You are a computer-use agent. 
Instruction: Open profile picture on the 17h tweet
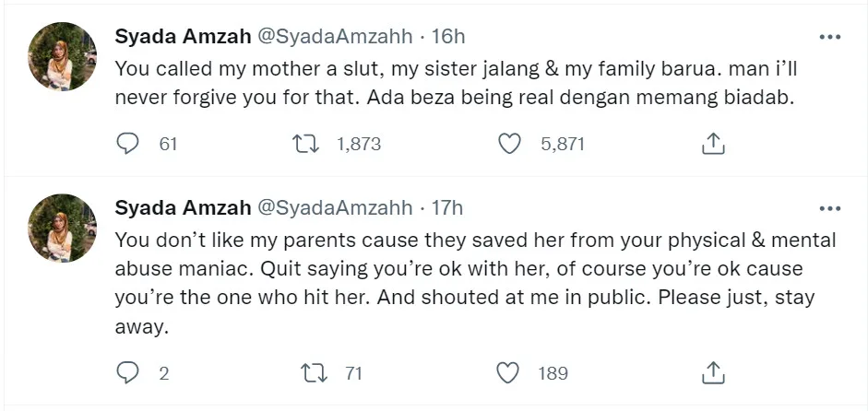(63, 228)
